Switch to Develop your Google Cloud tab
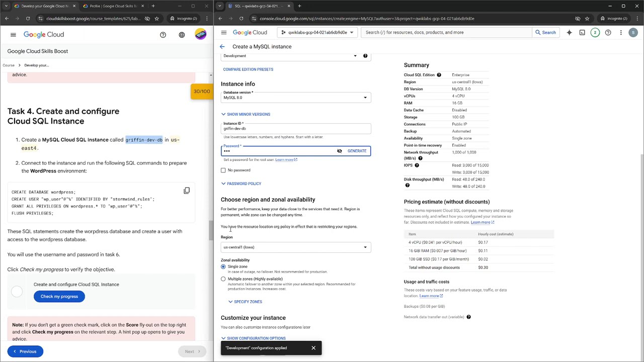The height and width of the screenshot is (362, 644). 41,6
